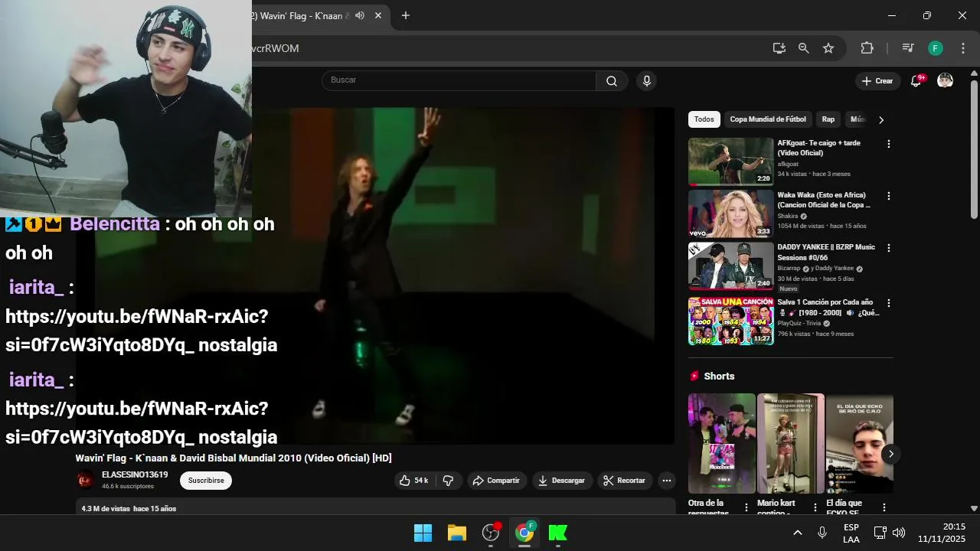This screenshot has width=980, height=551.
Task: Open Chrome media control icon
Action: pyautogui.click(x=908, y=48)
